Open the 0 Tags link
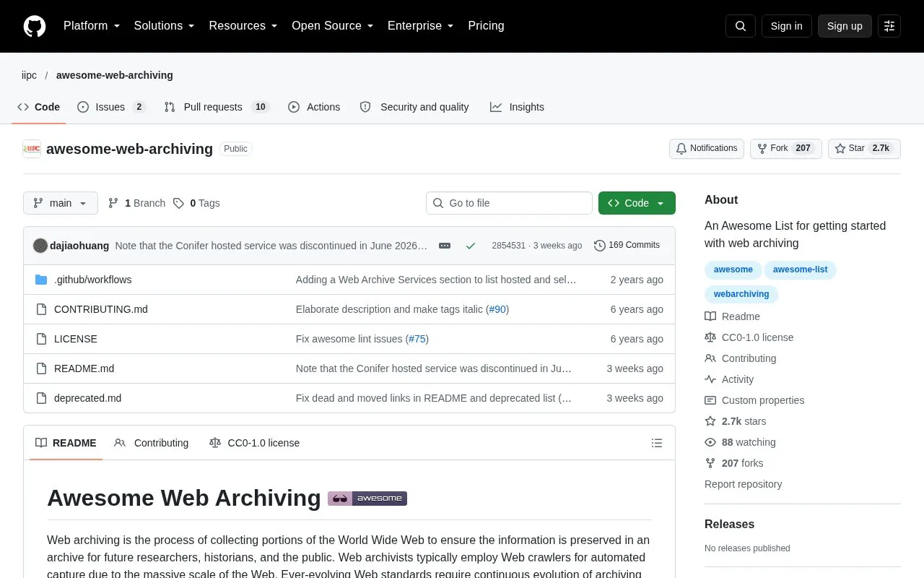 pos(196,203)
